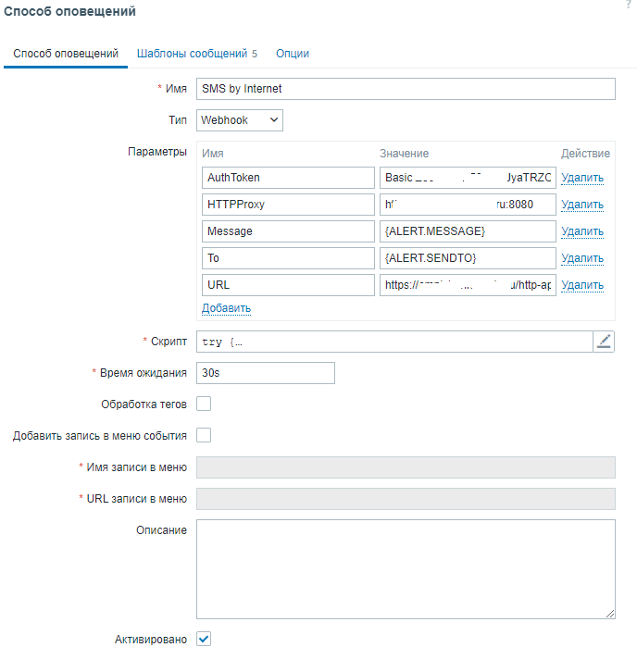Click the script field with try code
The width and height of the screenshot is (637, 672).
(394, 342)
